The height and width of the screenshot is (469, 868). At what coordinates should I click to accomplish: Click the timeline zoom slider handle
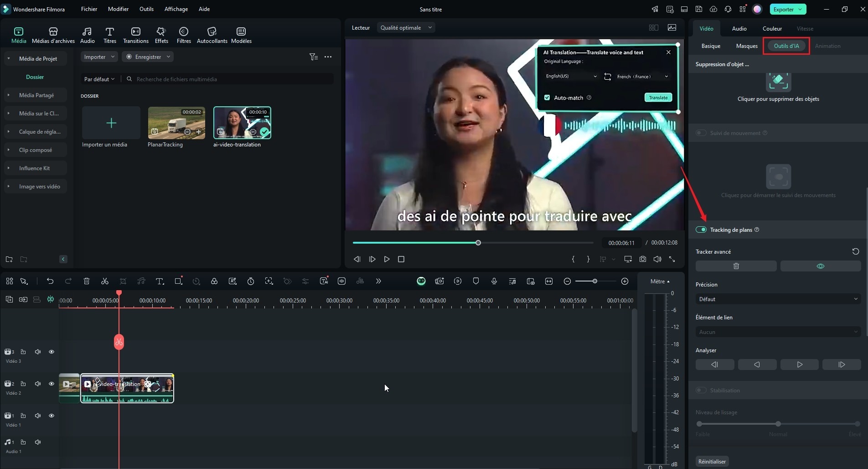click(594, 281)
